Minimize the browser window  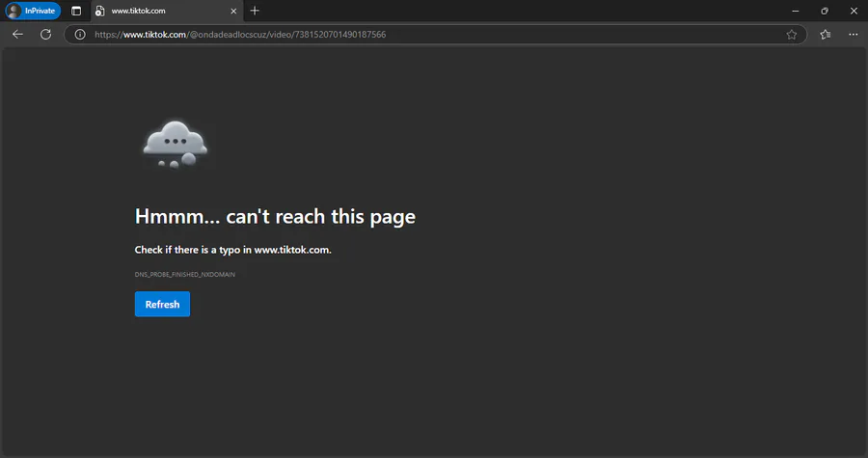pos(796,11)
